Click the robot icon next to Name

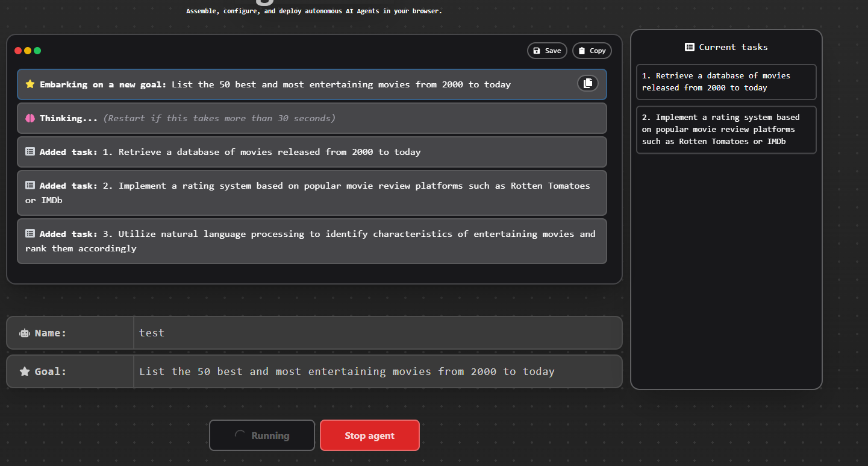(25, 333)
